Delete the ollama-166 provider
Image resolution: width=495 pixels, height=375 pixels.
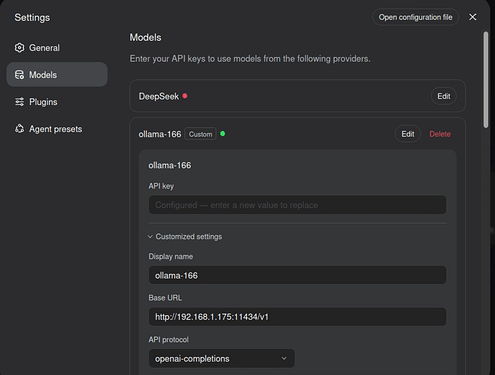coord(440,134)
